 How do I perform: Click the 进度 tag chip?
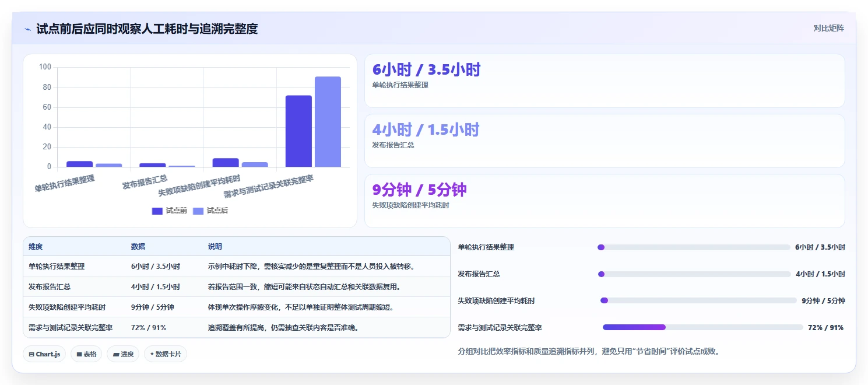click(123, 354)
